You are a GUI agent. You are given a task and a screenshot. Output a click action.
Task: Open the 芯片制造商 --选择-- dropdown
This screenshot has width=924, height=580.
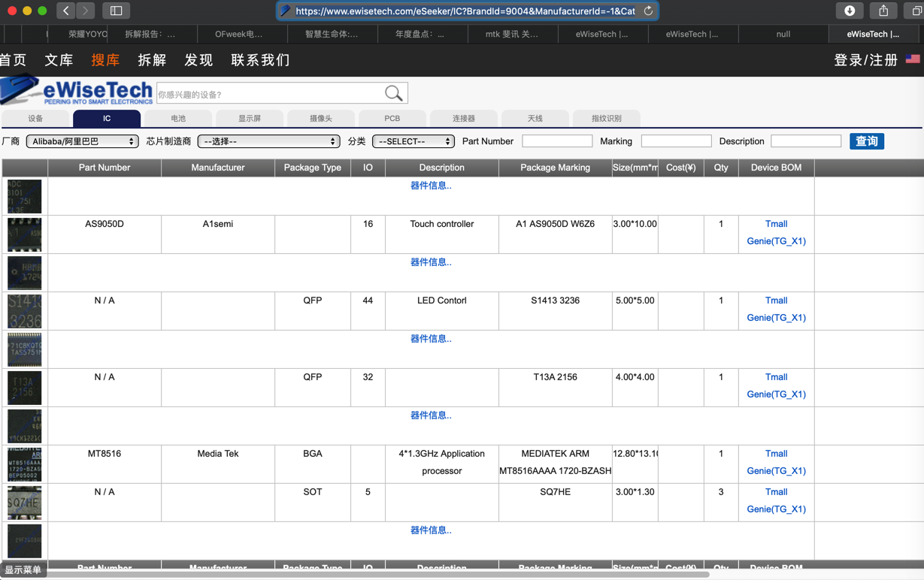tap(268, 141)
